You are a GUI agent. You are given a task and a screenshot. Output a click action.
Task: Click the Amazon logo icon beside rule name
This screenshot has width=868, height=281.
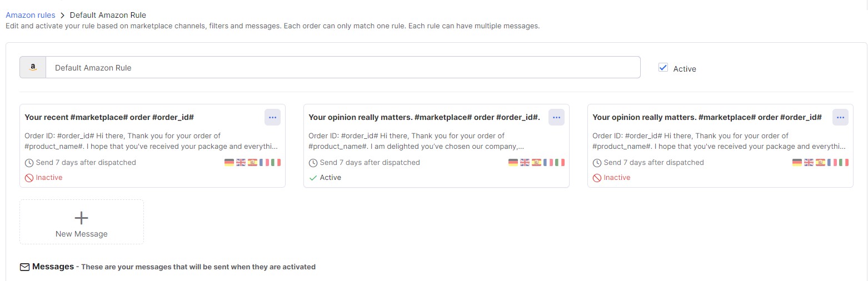(33, 68)
